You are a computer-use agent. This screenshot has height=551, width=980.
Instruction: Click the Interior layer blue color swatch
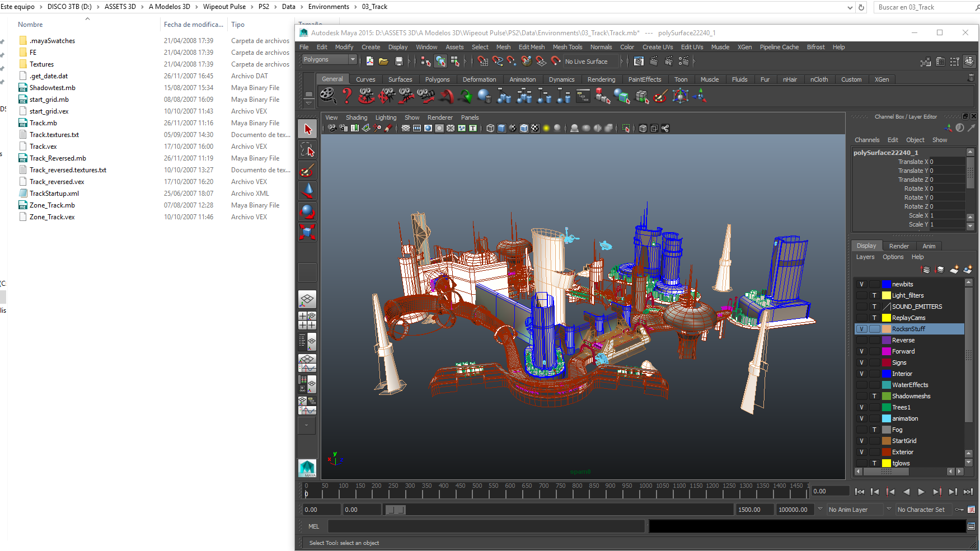click(x=887, y=374)
